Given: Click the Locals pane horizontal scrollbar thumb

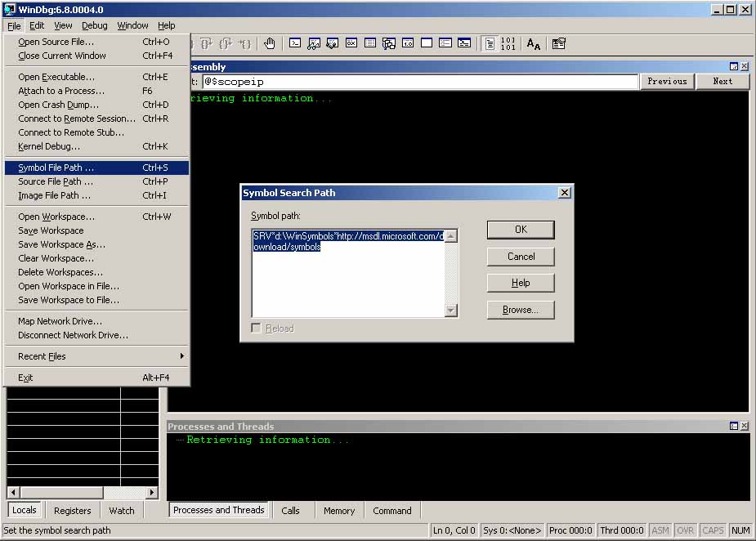Looking at the screenshot, I should pos(62,492).
